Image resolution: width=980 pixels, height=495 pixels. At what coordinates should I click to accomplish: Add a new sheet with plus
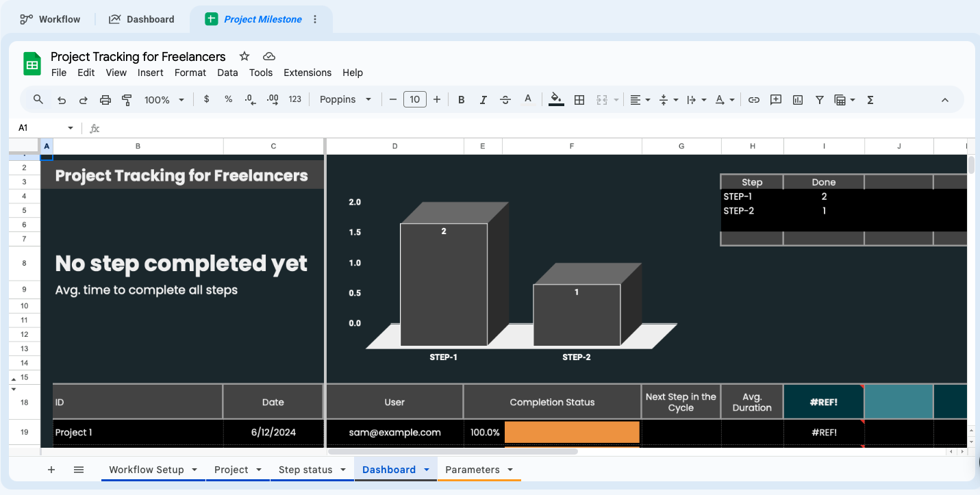[x=51, y=470]
